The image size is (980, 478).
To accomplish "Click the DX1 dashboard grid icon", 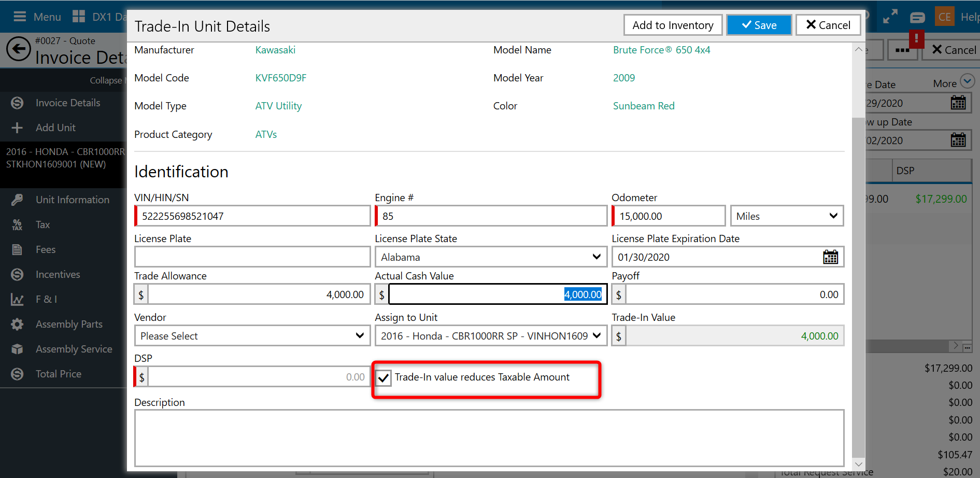I will [79, 17].
